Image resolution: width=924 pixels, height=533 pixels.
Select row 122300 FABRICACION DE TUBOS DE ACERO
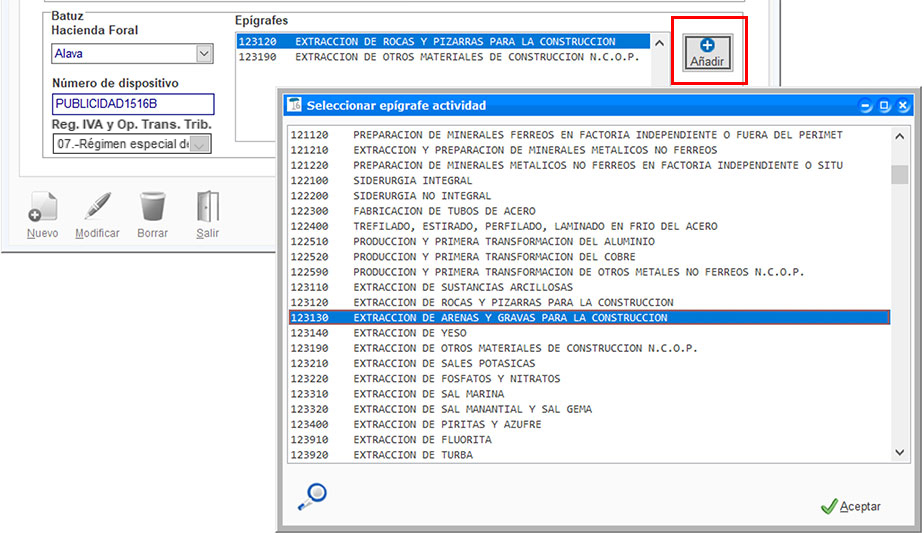(x=589, y=211)
